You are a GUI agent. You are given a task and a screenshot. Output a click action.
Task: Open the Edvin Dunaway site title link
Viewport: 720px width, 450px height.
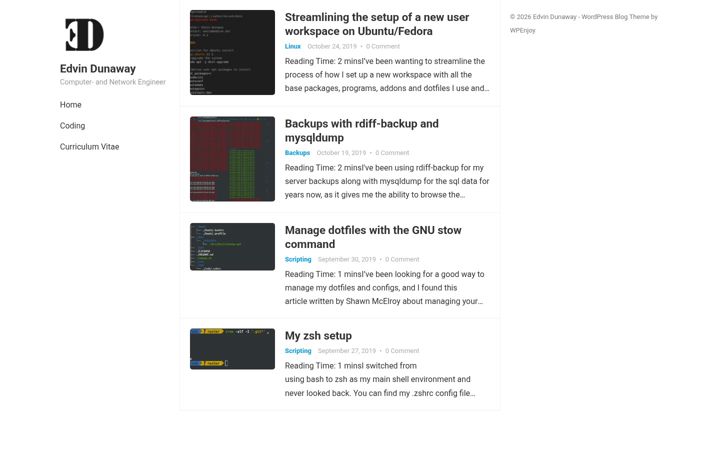coord(98,69)
